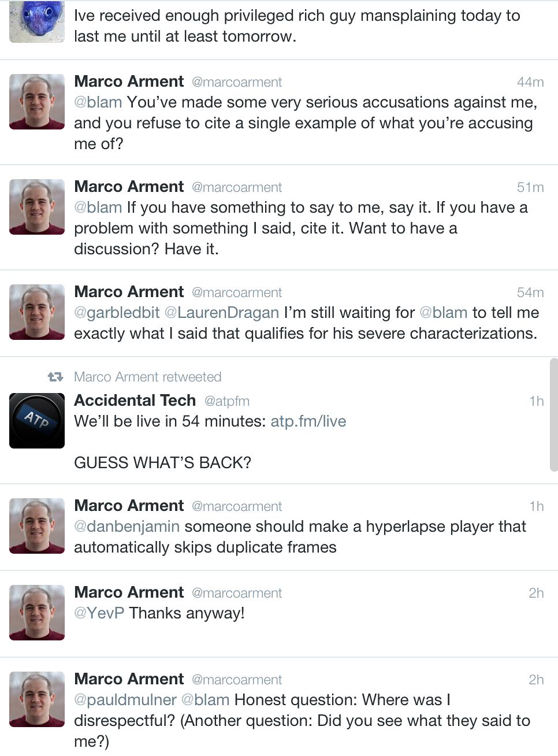Open the @pauldmulner mention

[125, 700]
